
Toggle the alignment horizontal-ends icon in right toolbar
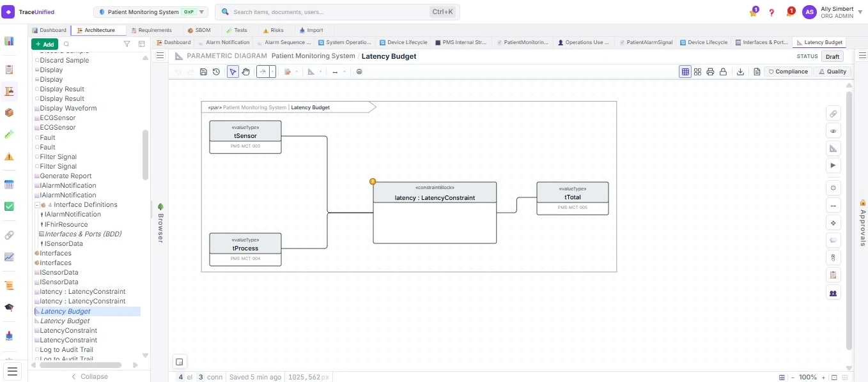[x=833, y=206]
